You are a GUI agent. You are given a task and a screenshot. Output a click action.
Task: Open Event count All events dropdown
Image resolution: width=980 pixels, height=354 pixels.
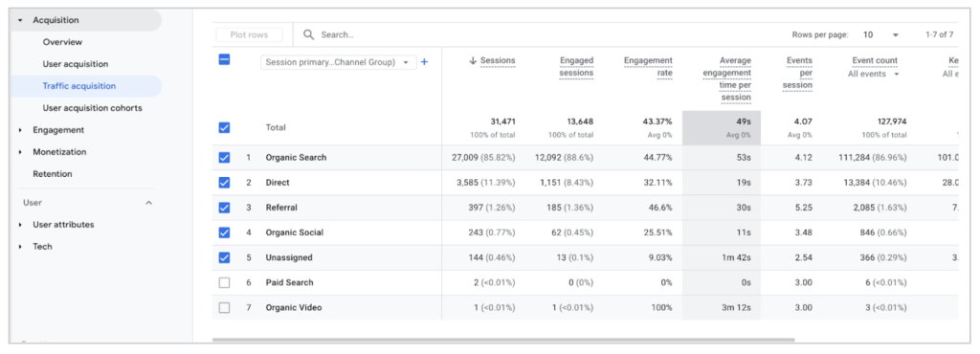[x=874, y=74]
